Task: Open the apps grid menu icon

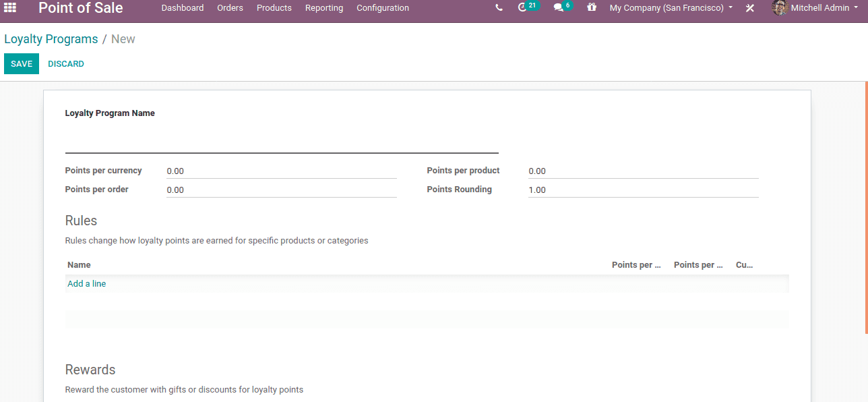Action: [x=10, y=8]
